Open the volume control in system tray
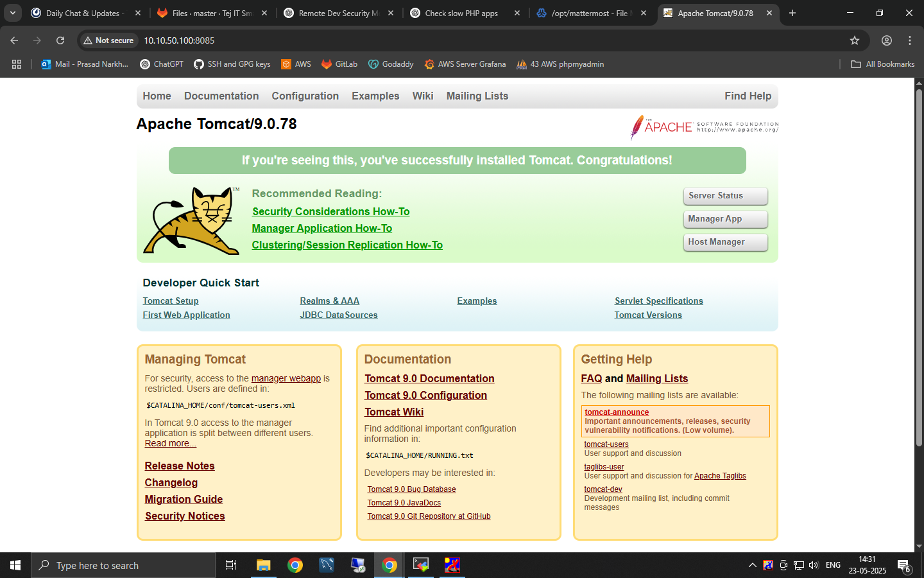Image resolution: width=924 pixels, height=578 pixels. click(x=814, y=565)
